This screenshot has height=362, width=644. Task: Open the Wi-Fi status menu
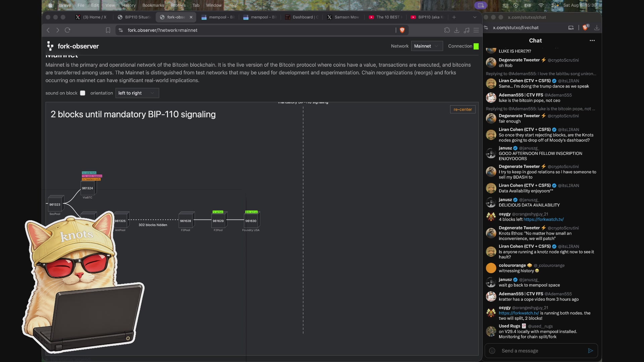(x=541, y=5)
